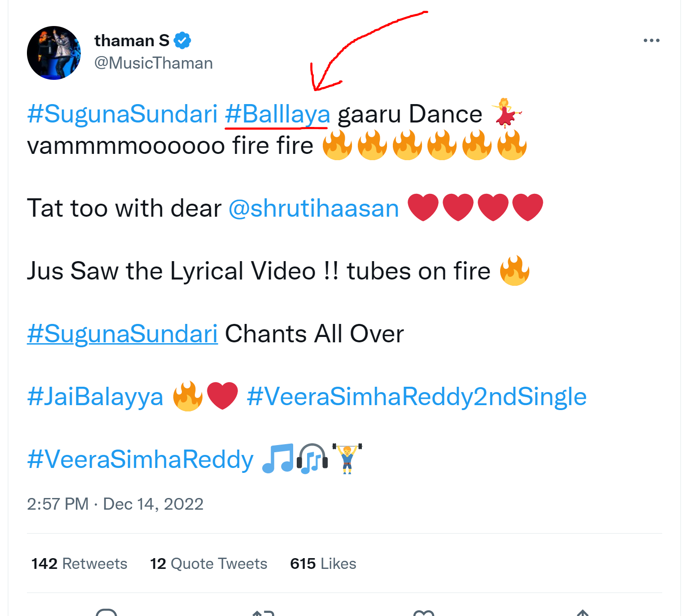Viewport: 686px width, 616px height.
Task: Open the #VeeraSimhaReddy2ndSingle hashtag
Action: (417, 397)
